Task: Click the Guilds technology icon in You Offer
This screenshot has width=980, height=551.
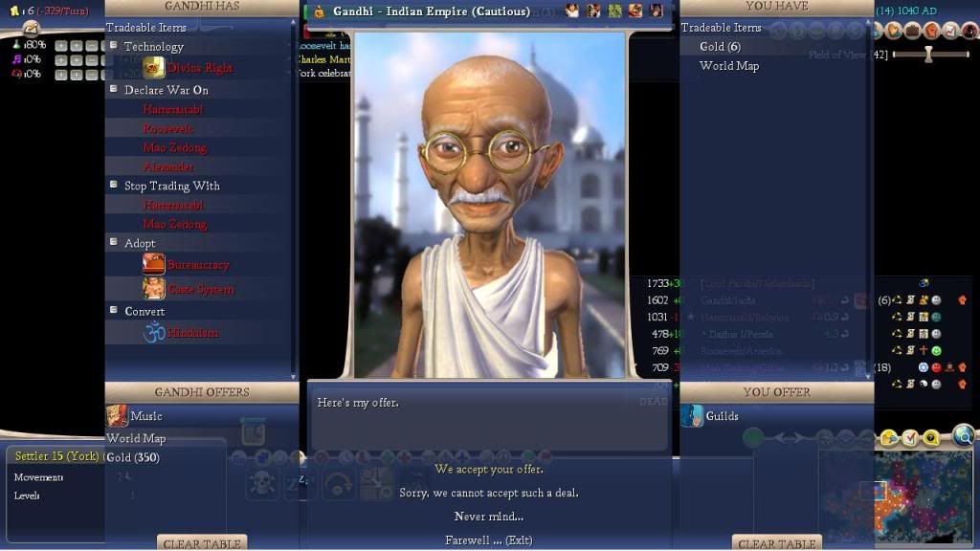Action: coord(692,415)
